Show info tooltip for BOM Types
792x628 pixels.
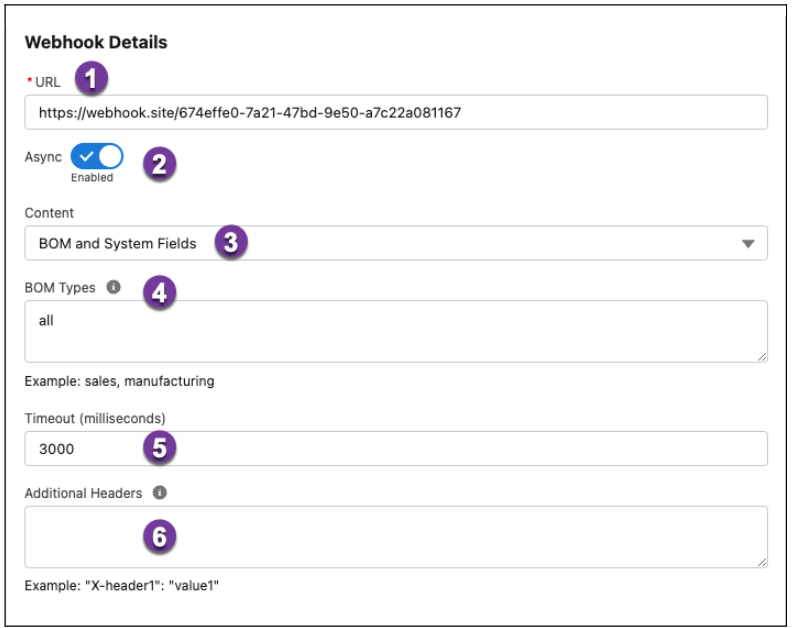click(114, 287)
